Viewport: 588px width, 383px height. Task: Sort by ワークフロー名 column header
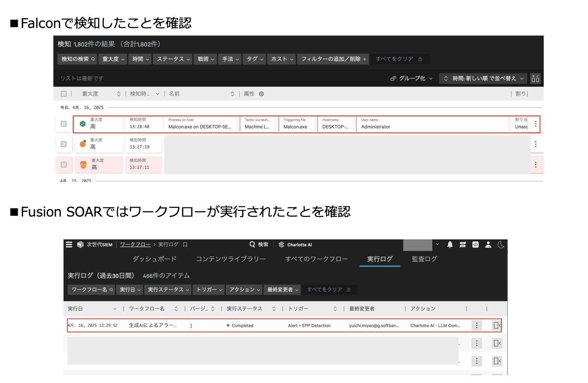click(x=153, y=309)
